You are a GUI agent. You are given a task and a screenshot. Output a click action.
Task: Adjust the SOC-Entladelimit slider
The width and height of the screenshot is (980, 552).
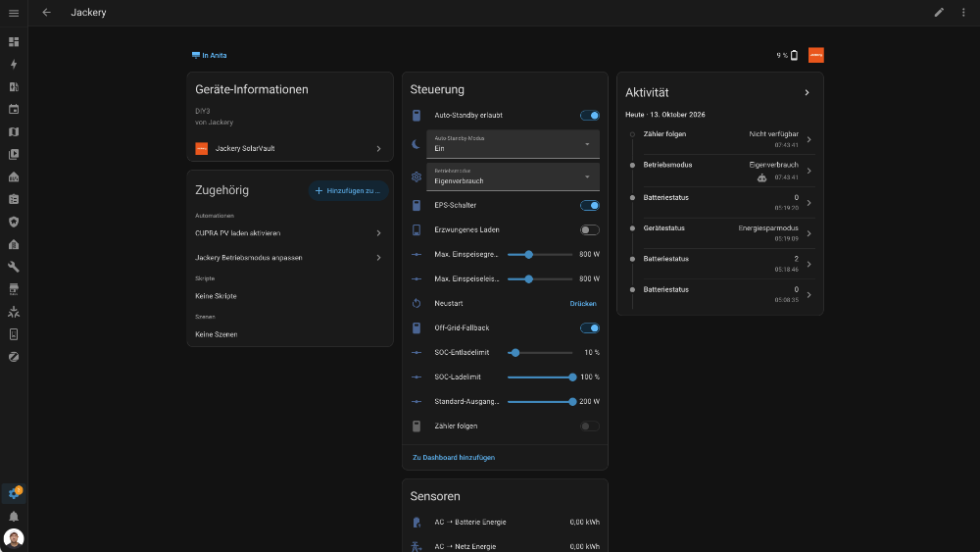point(540,353)
